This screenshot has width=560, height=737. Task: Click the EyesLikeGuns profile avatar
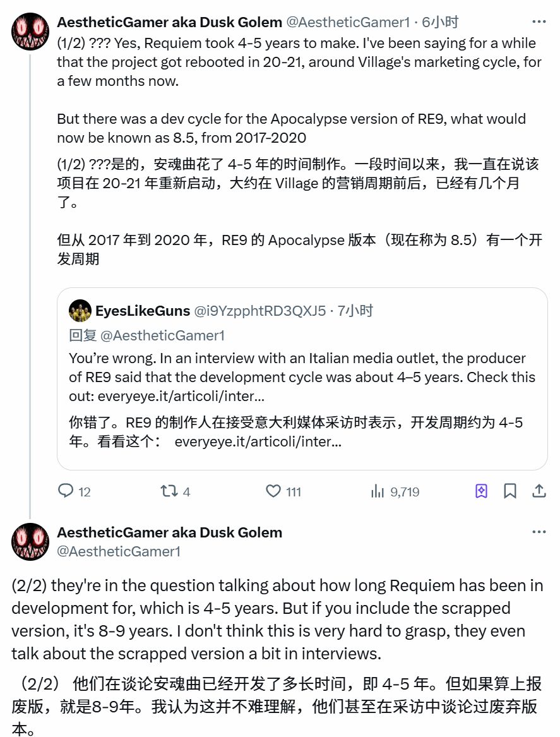tap(80, 311)
